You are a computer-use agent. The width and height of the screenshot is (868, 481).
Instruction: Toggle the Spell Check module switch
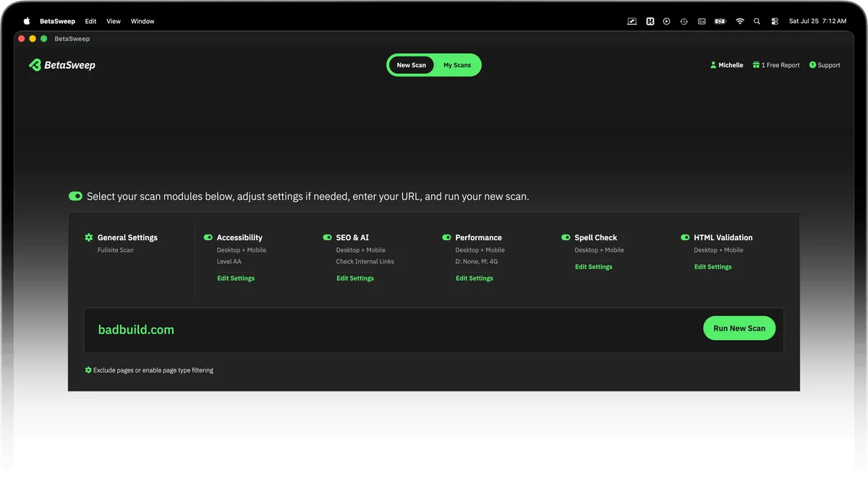point(566,237)
